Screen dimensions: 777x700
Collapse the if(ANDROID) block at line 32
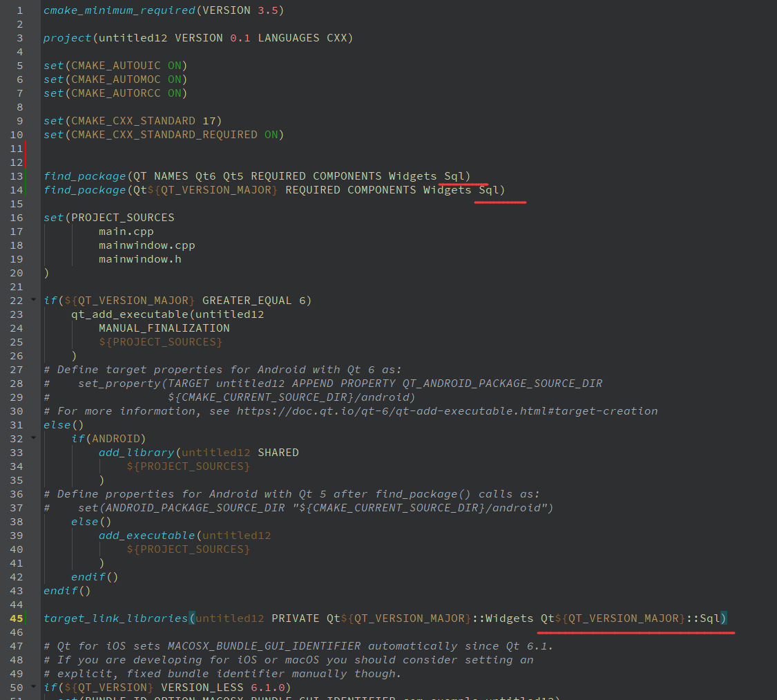pyautogui.click(x=32, y=438)
